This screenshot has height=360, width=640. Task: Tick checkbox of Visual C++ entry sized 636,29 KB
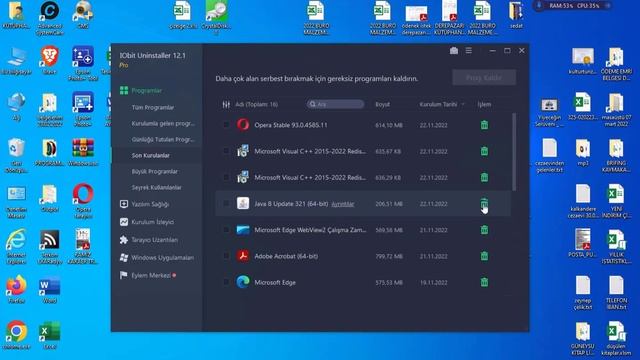click(x=226, y=177)
